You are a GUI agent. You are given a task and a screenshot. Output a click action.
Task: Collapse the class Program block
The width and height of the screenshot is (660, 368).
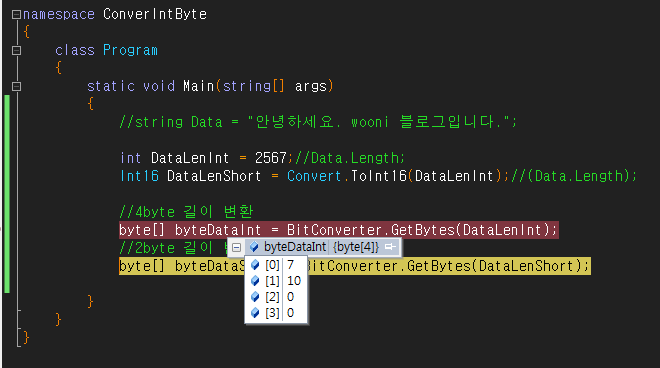click(x=16, y=51)
